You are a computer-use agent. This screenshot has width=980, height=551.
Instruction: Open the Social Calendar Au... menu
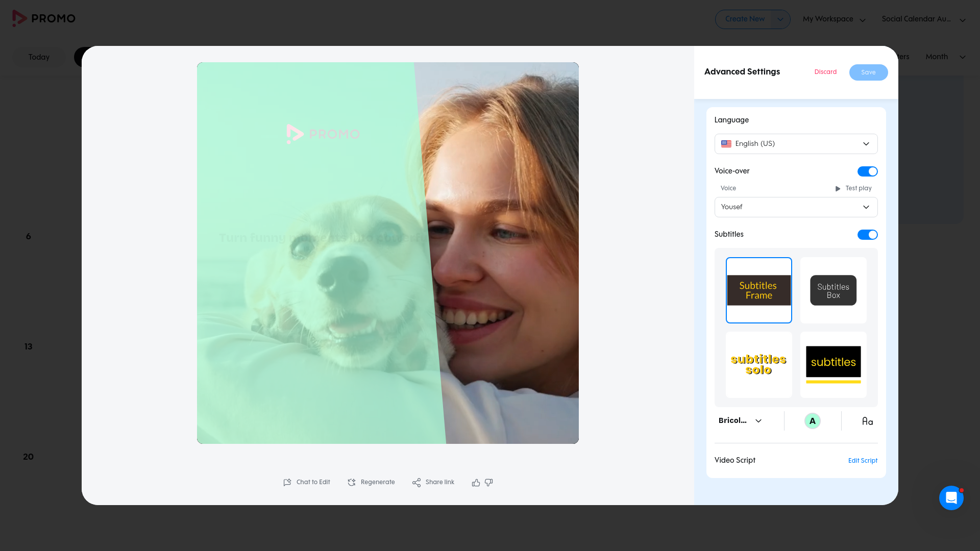tap(923, 19)
